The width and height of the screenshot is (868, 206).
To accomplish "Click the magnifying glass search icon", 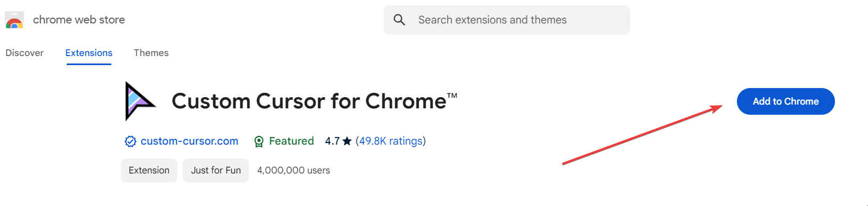I will [x=399, y=20].
